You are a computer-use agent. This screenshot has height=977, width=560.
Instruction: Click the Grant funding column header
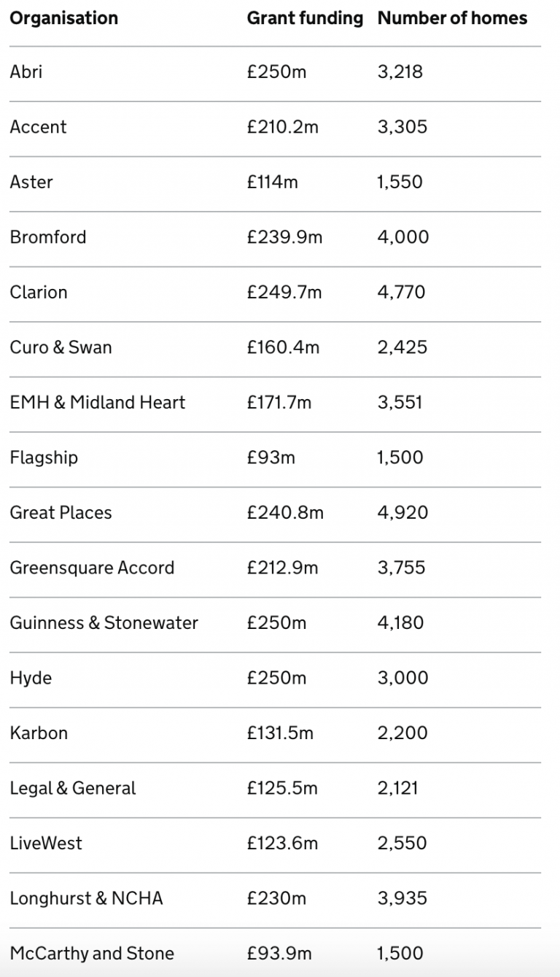click(x=305, y=18)
